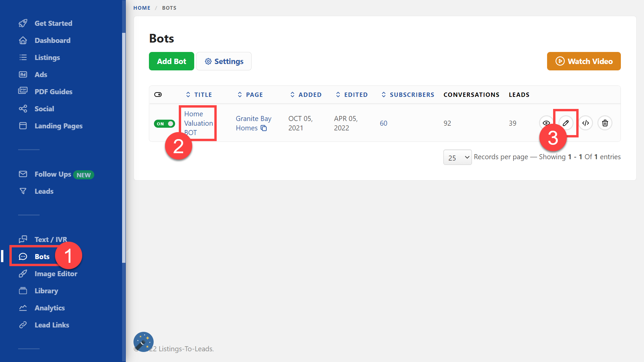Viewport: 644px width, 362px height.
Task: Navigate to HOME in the breadcrumb
Action: [142, 8]
